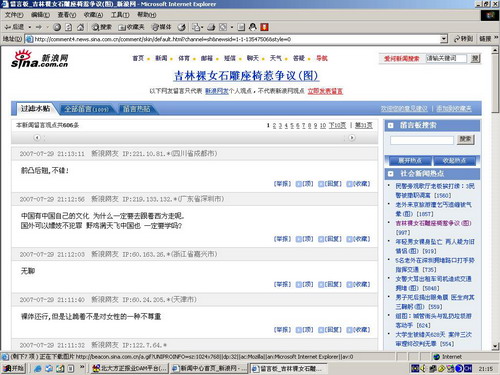Jump to last page 第31页 link
This screenshot has width=500, height=375.
pos(363,125)
